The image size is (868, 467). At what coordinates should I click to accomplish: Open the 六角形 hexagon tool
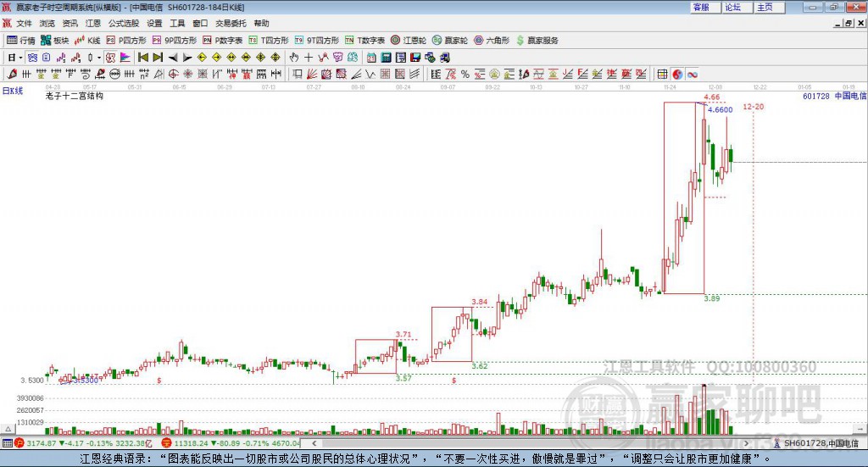pos(492,41)
